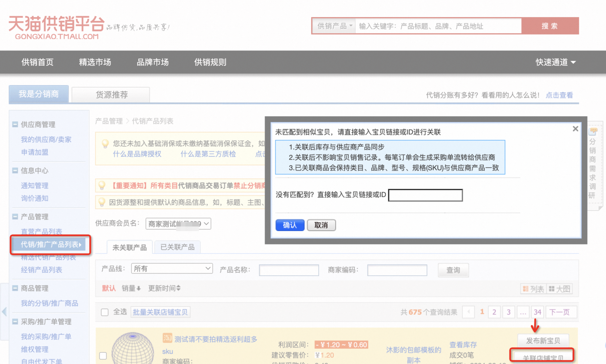
Task: Tick the checkbox of the first product row
Action: [103, 355]
